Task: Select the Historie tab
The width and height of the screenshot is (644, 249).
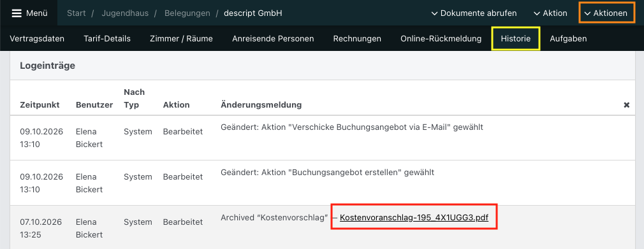Action: (516, 39)
